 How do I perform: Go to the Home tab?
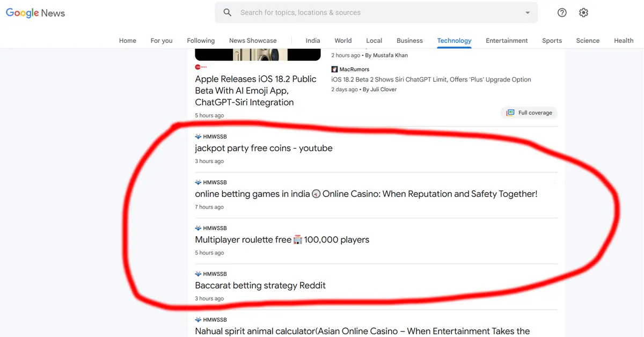click(x=128, y=41)
